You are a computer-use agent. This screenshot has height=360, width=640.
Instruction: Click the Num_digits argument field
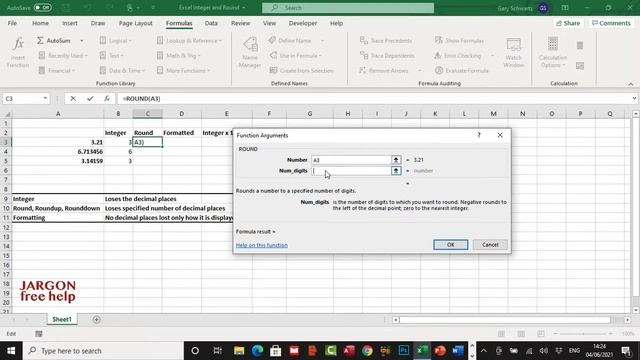point(351,171)
